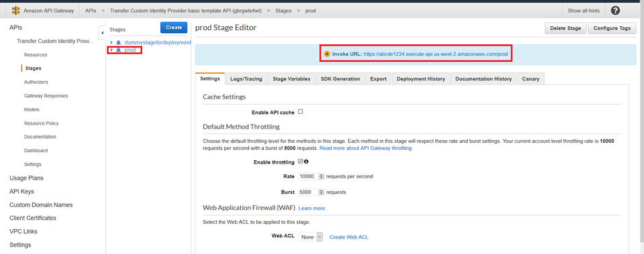644x254 pixels.
Task: Click the dummystagefordeployment stage icon
Action: [119, 42]
